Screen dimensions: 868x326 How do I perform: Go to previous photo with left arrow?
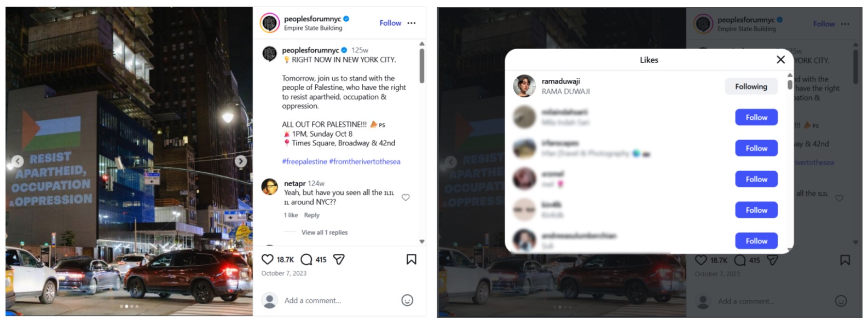click(18, 161)
